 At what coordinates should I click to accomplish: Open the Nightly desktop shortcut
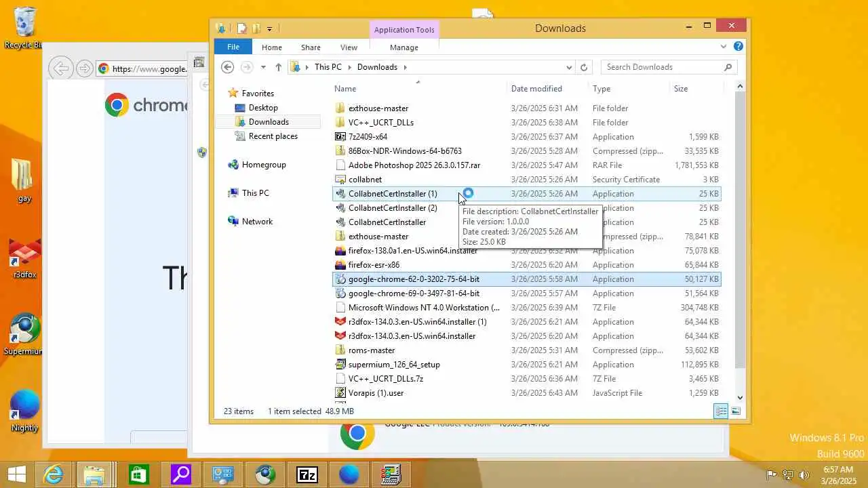25,411
